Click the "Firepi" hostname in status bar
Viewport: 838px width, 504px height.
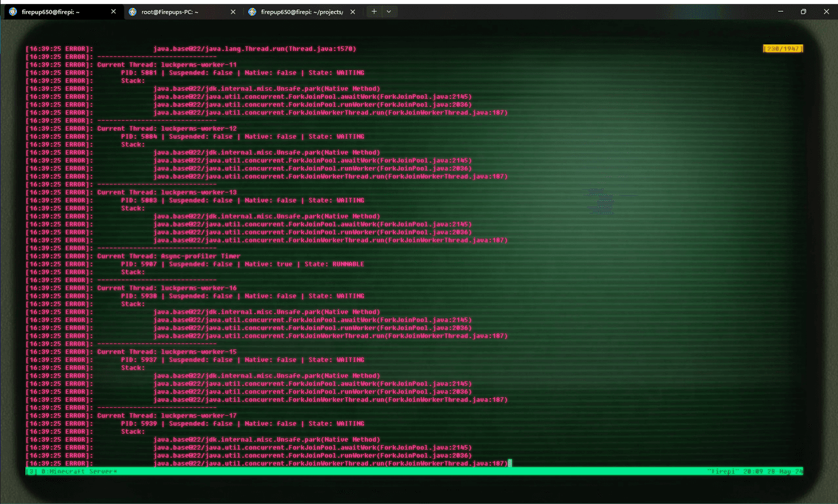tap(722, 471)
